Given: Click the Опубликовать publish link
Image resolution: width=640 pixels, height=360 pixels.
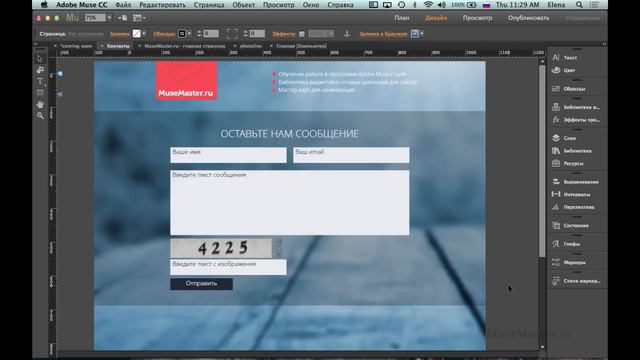Looking at the screenshot, I should pos(529,18).
